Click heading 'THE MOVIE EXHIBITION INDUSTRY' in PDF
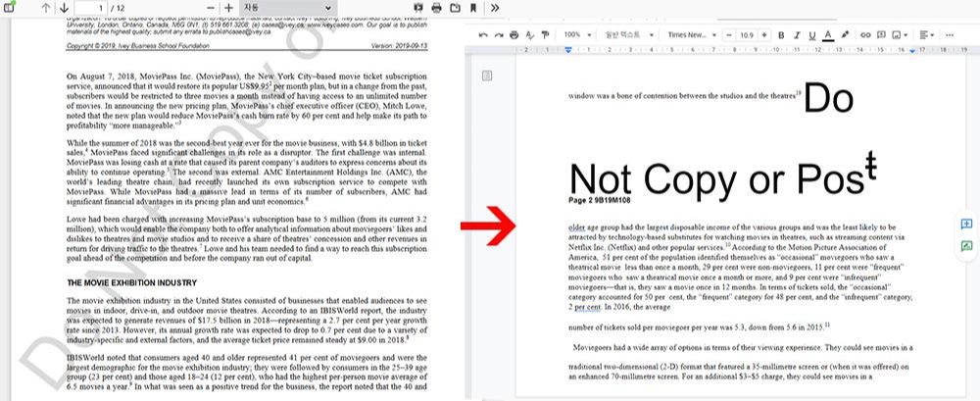This screenshot has height=401, width=980. point(132,282)
